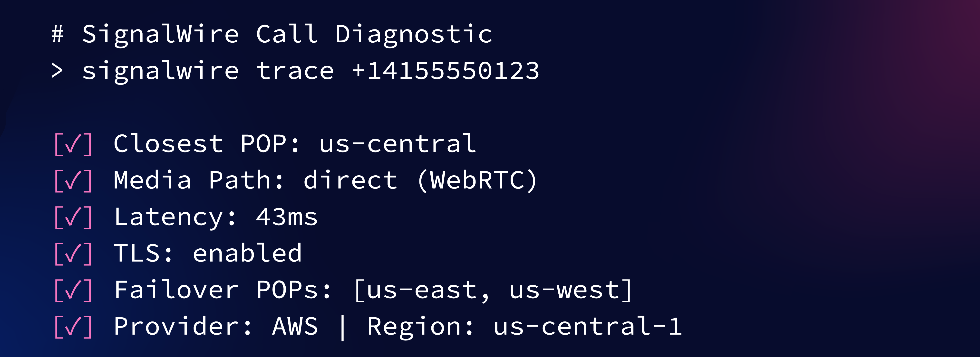The width and height of the screenshot is (980, 357).
Task: Click the TLS enabled checkmark box
Action: coord(73,254)
